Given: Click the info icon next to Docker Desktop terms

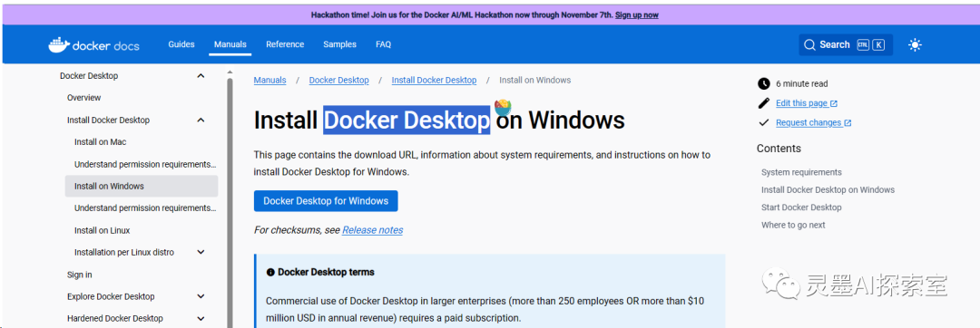Looking at the screenshot, I should [x=270, y=273].
